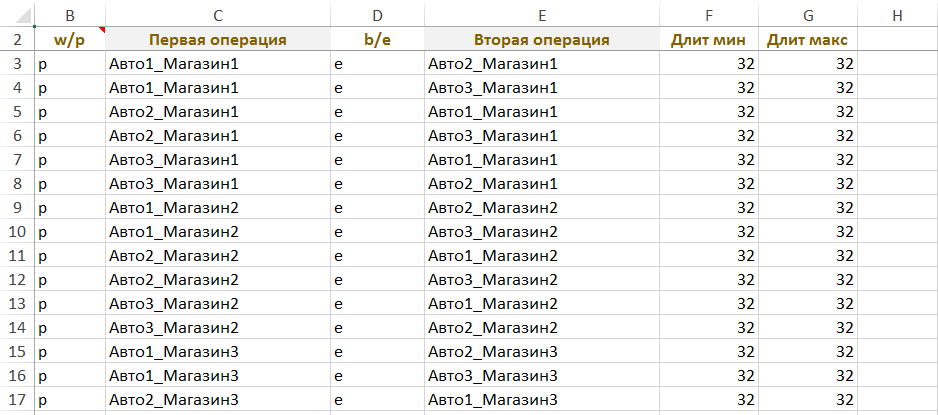This screenshot has width=938, height=415.
Task: Click cell 'Авто1_Магазин2' in row 9 column C
Action: point(218,208)
